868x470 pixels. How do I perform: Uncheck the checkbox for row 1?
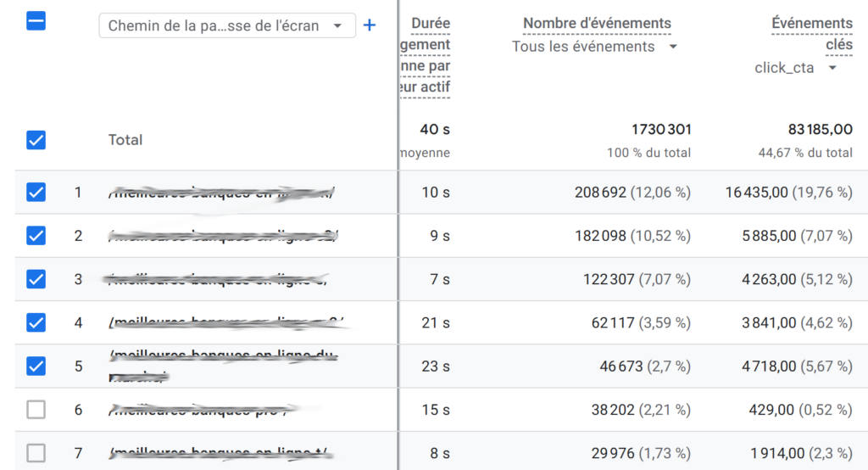[36, 193]
